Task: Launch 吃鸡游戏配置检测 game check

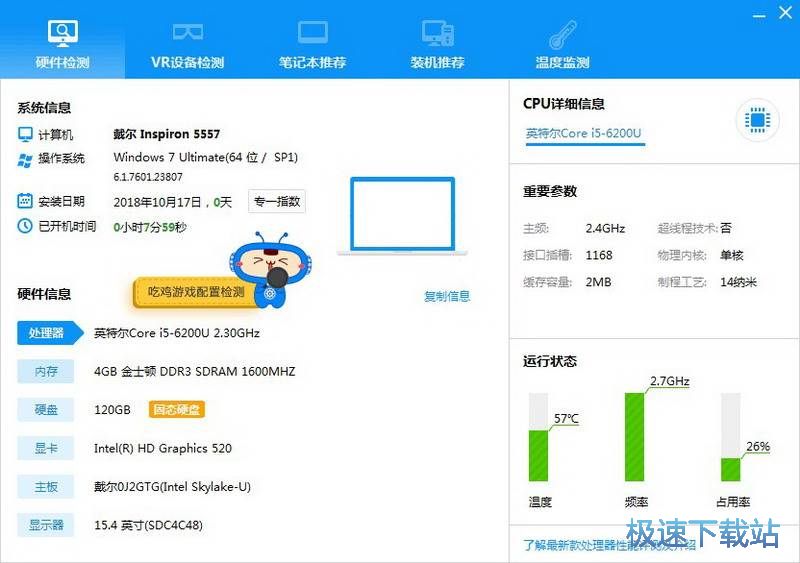Action: (x=196, y=292)
